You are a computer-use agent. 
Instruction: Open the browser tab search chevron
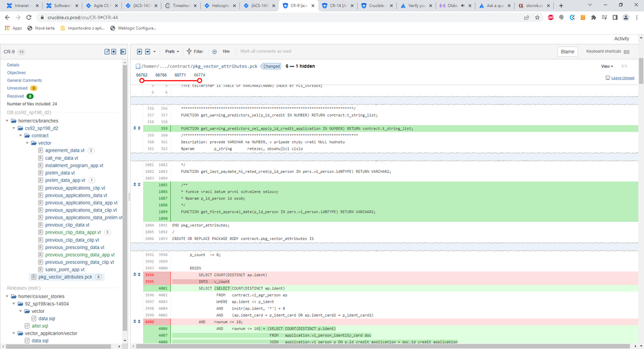click(x=590, y=5)
